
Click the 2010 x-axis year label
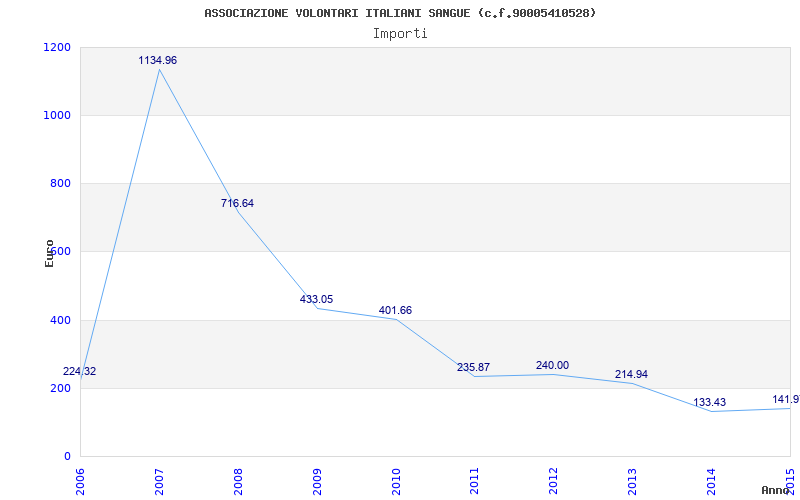point(395,481)
